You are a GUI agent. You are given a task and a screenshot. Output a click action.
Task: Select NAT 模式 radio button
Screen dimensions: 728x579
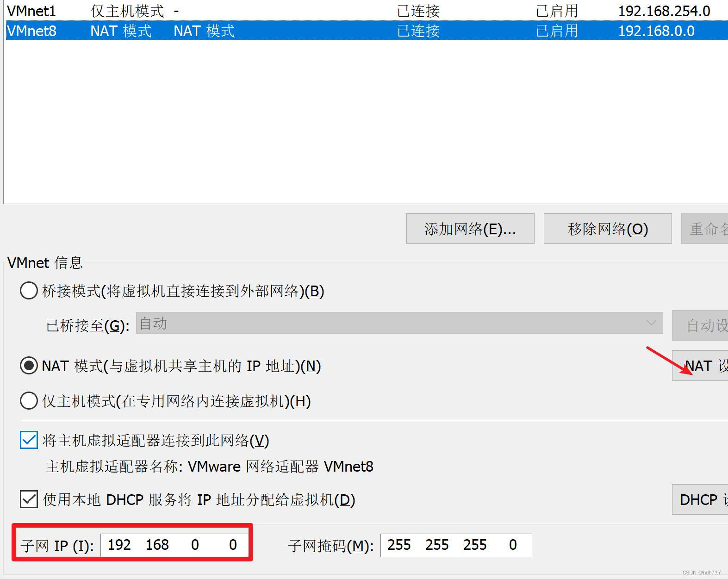pyautogui.click(x=29, y=366)
